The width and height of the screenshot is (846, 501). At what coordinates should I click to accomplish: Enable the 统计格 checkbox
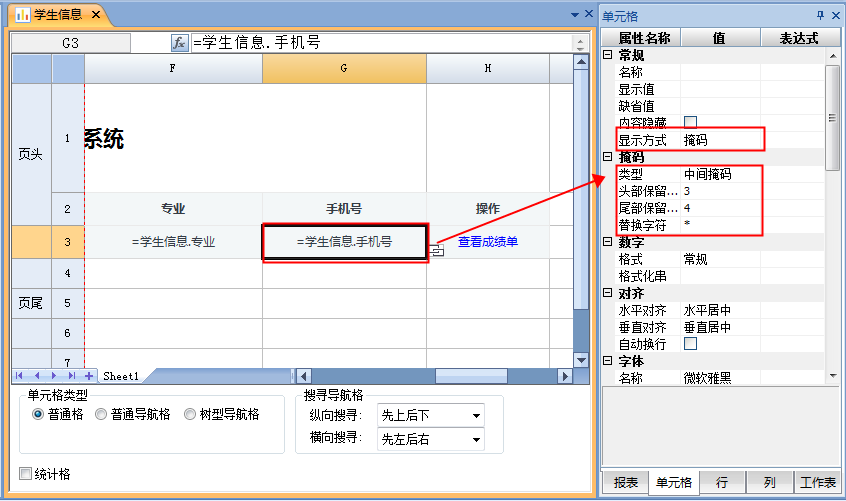click(26, 474)
